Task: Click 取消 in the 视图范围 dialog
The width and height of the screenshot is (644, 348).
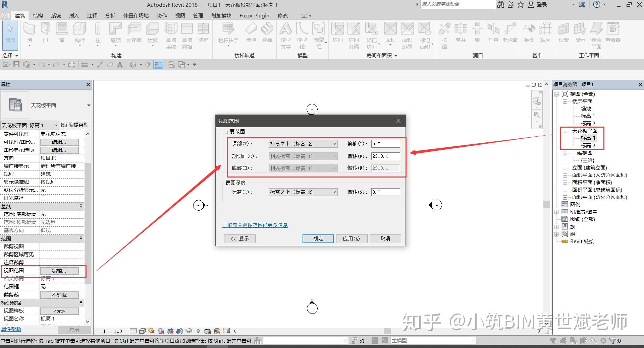Action: 385,238
